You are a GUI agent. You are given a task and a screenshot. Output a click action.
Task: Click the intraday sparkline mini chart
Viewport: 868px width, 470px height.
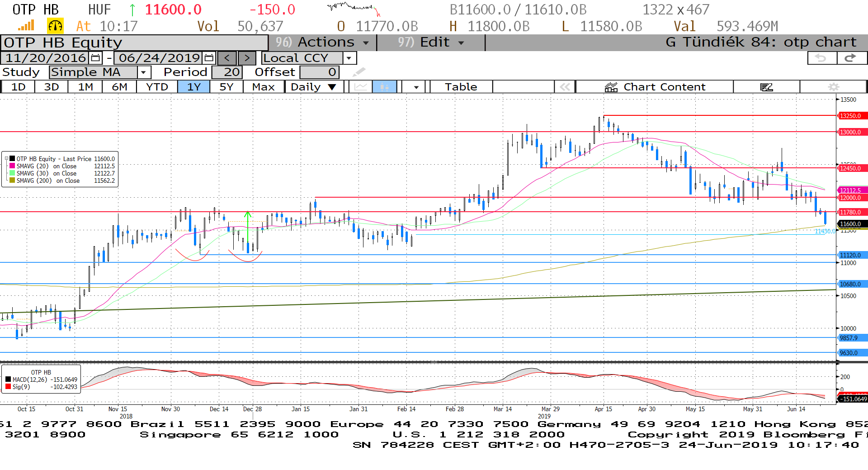[x=354, y=9]
